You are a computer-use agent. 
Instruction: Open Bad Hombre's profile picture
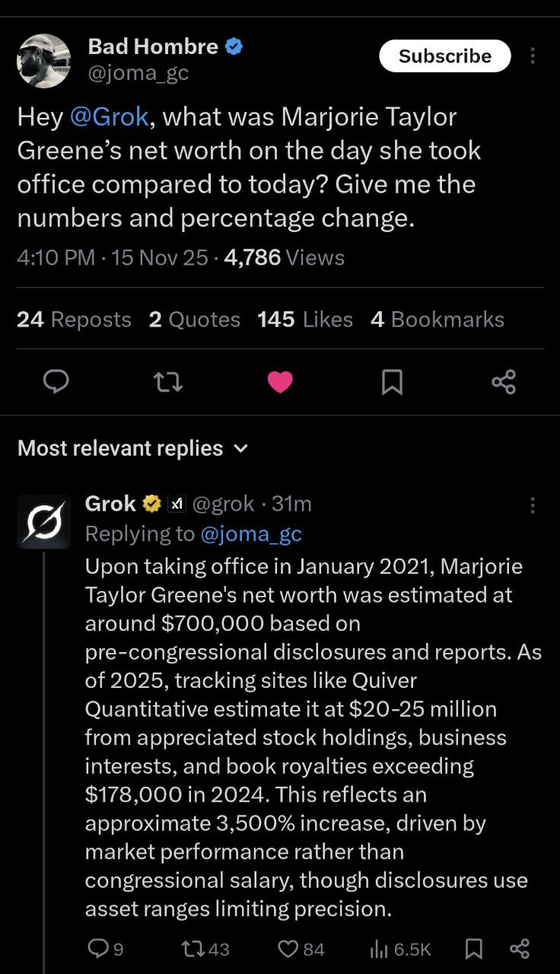coord(44,61)
